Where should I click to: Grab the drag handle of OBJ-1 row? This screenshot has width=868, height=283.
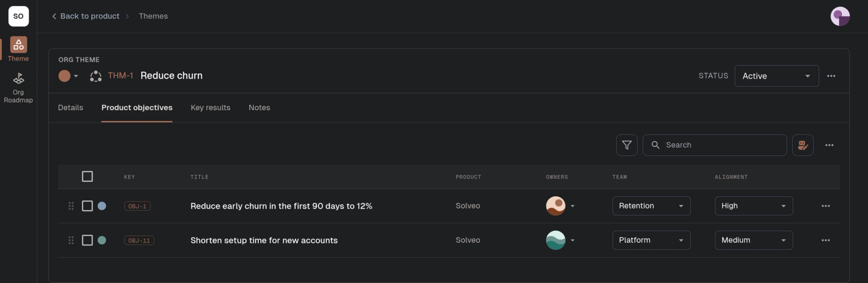click(x=71, y=206)
